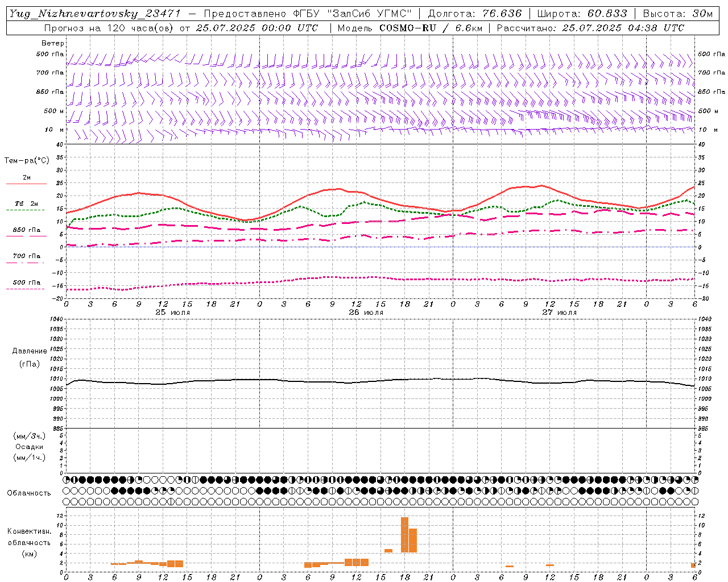This screenshot has width=728, height=582.
Task: Click the '27 июля' date label
Action: pyautogui.click(x=560, y=313)
